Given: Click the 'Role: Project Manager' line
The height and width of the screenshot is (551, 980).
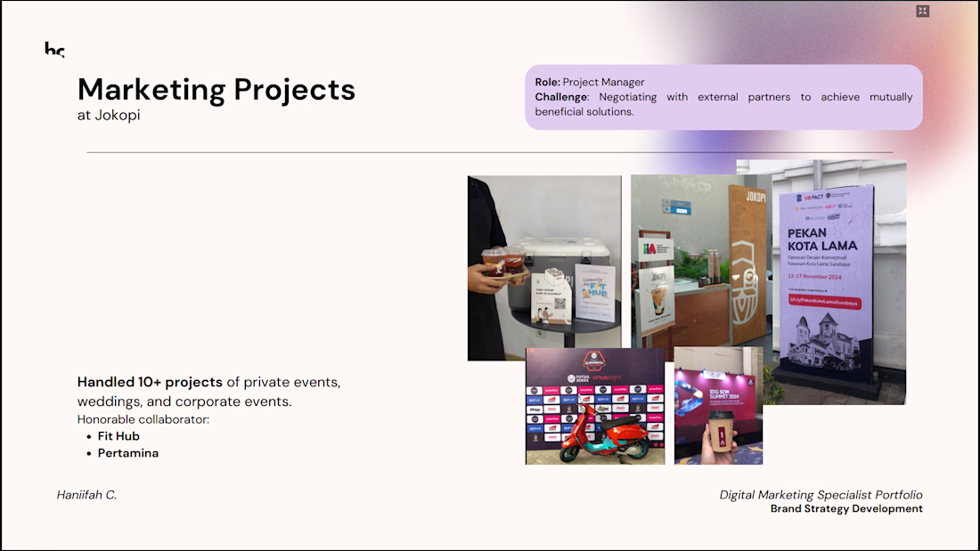Looking at the screenshot, I should pyautogui.click(x=590, y=82).
